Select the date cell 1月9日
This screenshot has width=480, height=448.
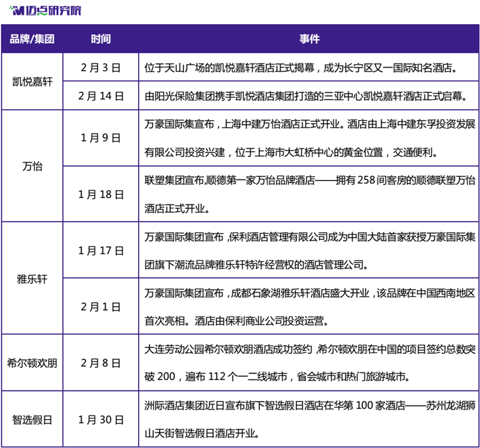(101, 138)
